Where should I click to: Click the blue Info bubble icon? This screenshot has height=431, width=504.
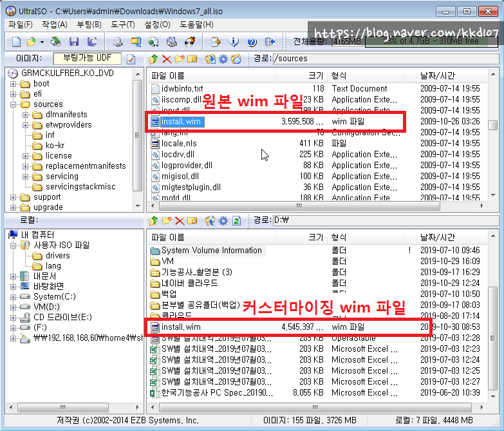point(234,42)
